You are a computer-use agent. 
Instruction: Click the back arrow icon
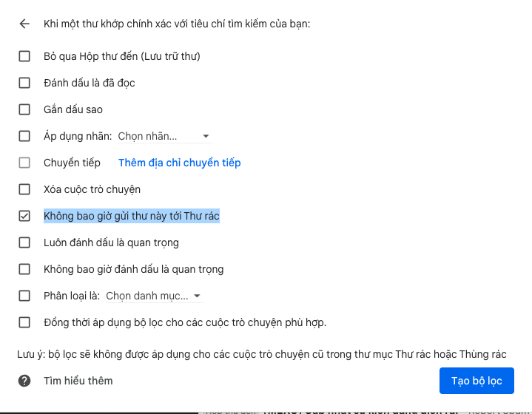tap(24, 24)
